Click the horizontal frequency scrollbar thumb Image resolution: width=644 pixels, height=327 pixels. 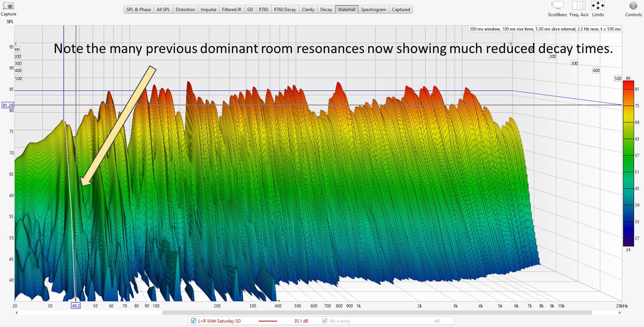tap(377, 313)
